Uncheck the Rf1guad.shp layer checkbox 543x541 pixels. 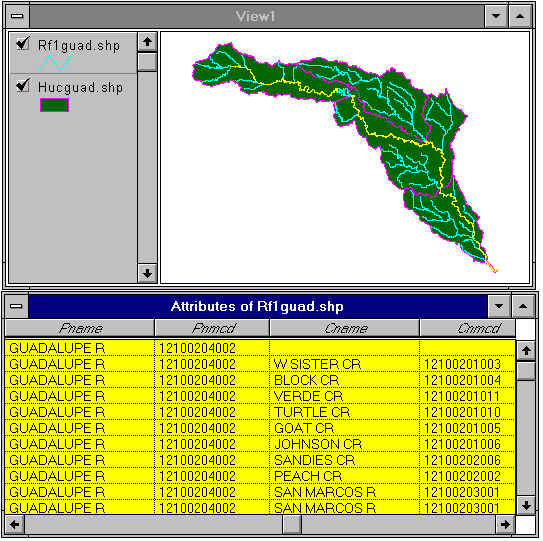coord(23,44)
